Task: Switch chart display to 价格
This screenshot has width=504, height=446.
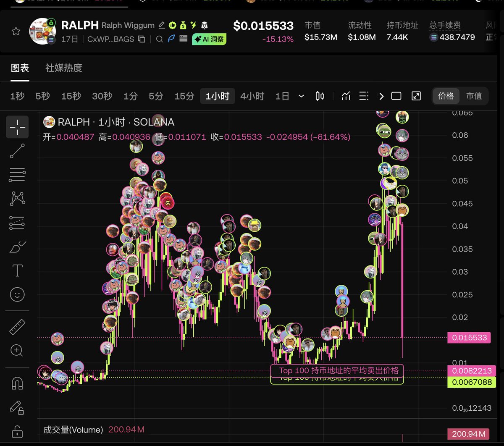Action: pos(446,96)
